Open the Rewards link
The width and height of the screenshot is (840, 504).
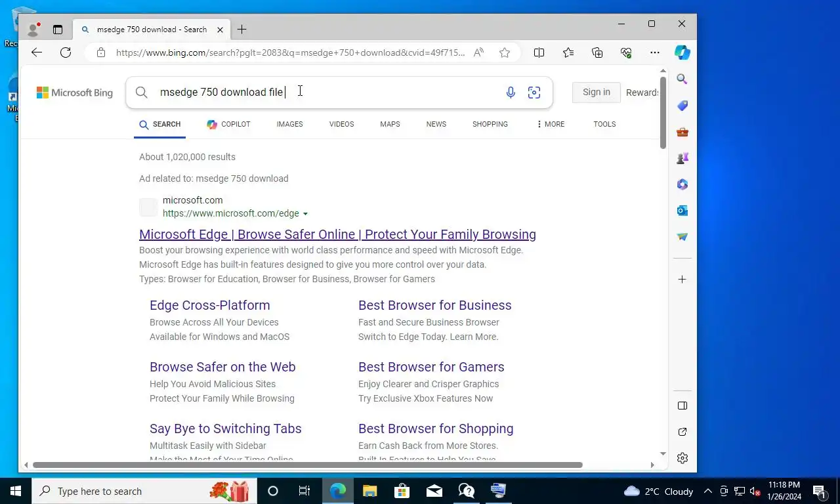(642, 93)
